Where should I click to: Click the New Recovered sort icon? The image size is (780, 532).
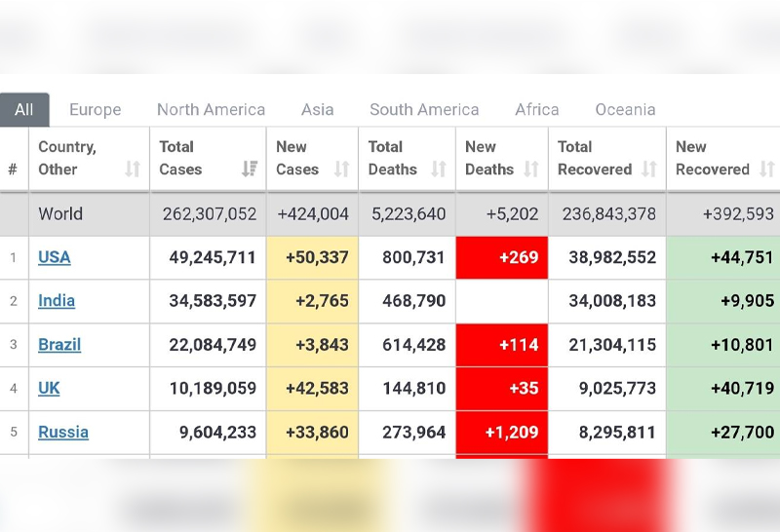tap(767, 170)
